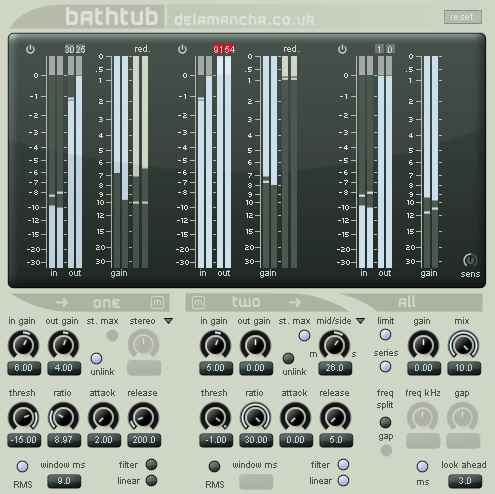Click section ONE thresh value -15.00
The width and height of the screenshot is (495, 494).
tap(24, 440)
